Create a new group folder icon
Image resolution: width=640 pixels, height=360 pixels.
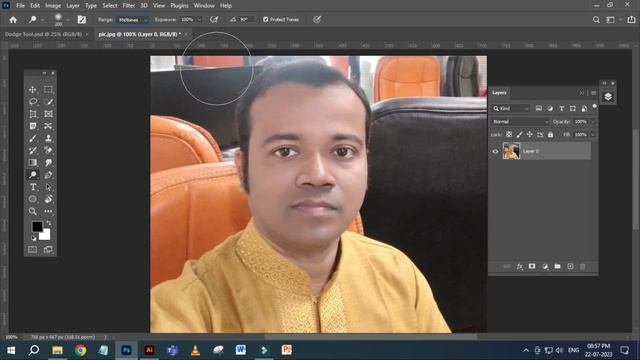pos(558,267)
